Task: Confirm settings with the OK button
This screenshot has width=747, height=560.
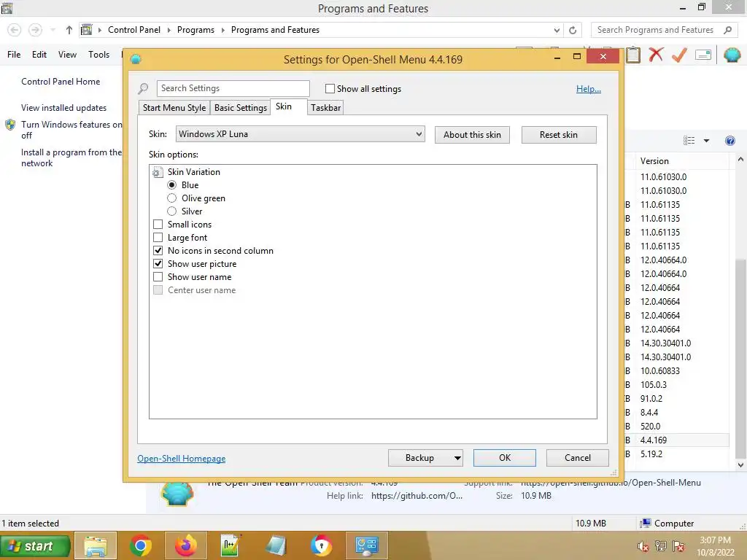Action: 505,458
